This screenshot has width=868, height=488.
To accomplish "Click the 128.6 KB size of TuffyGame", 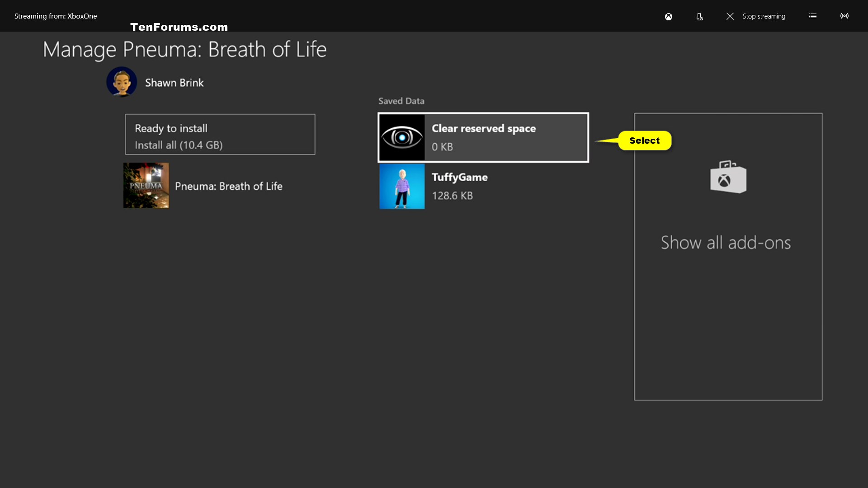I will (452, 196).
